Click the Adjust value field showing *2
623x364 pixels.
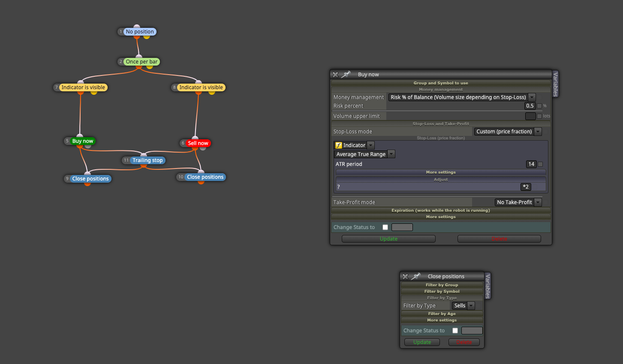click(526, 187)
